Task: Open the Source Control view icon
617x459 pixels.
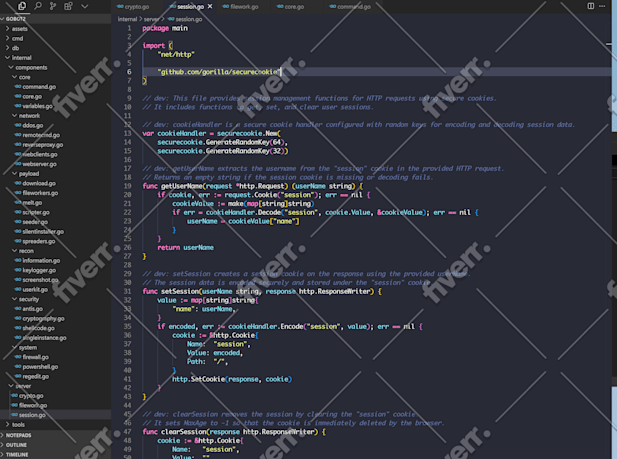Action: click(x=53, y=6)
